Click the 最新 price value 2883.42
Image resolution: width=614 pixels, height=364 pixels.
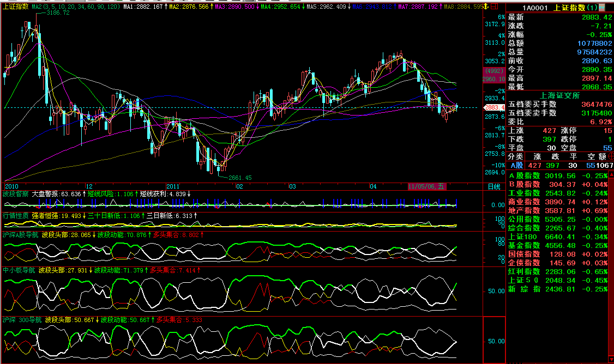coord(597,17)
